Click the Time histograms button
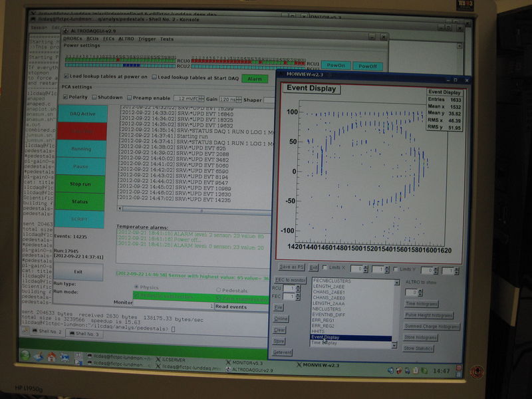The height and width of the screenshot is (399, 532). coord(422,304)
